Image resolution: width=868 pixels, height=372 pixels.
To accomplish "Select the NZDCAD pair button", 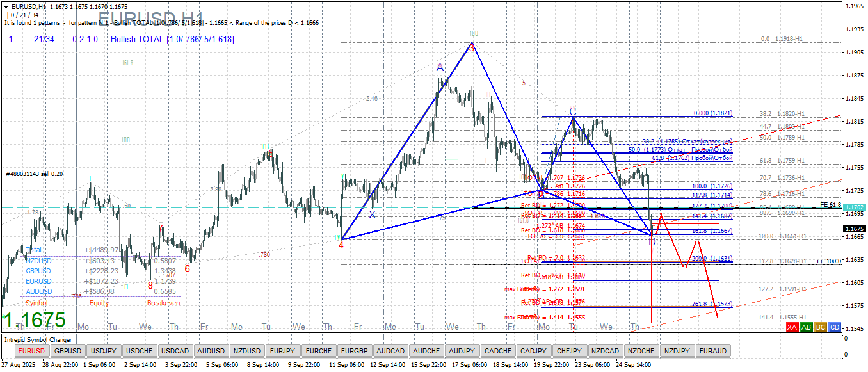I will [605, 351].
